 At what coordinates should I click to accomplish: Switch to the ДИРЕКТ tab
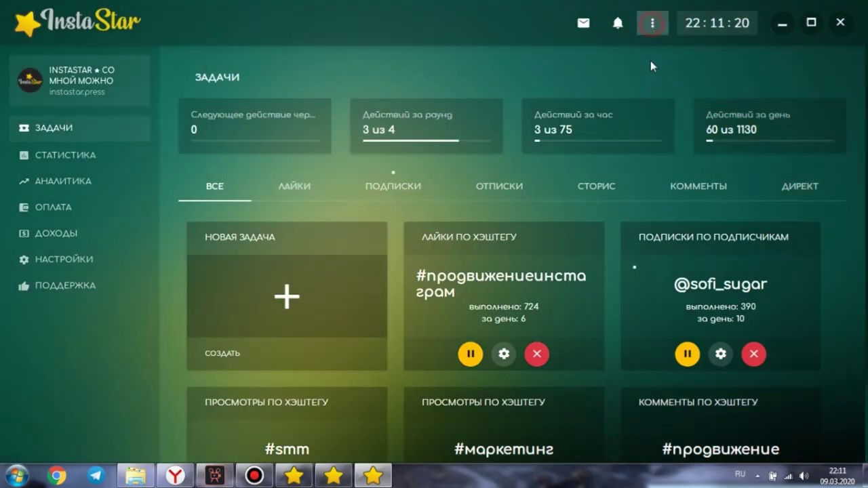800,186
